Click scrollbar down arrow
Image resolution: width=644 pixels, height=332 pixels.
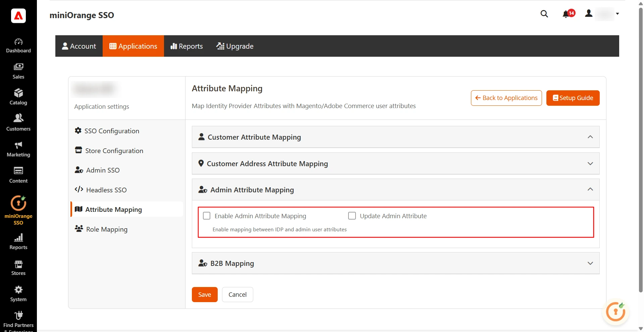(641, 329)
